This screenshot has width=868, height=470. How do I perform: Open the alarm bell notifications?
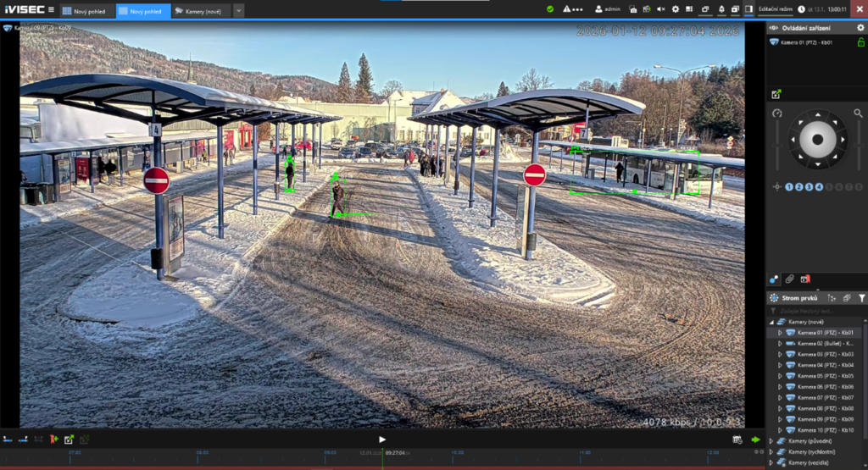(x=721, y=9)
